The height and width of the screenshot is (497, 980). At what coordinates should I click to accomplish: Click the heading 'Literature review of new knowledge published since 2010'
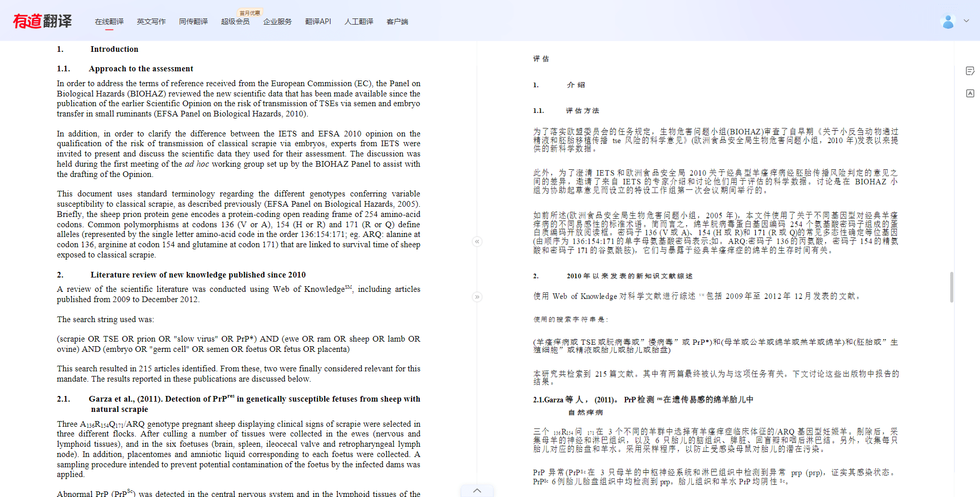pos(198,275)
